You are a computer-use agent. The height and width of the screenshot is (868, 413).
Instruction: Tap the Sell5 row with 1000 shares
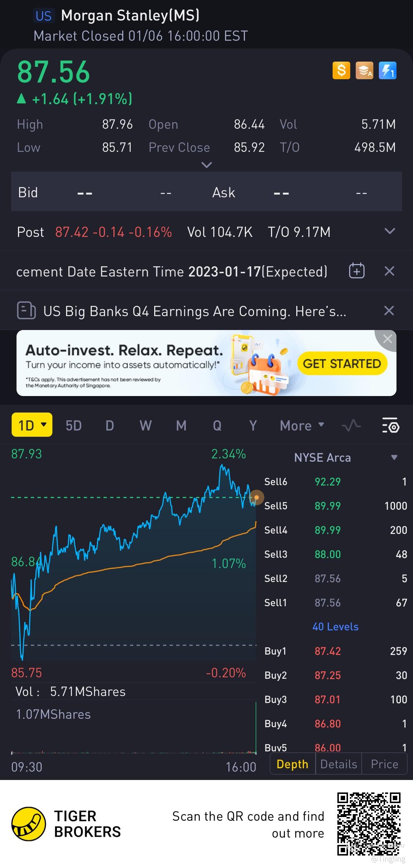336,506
